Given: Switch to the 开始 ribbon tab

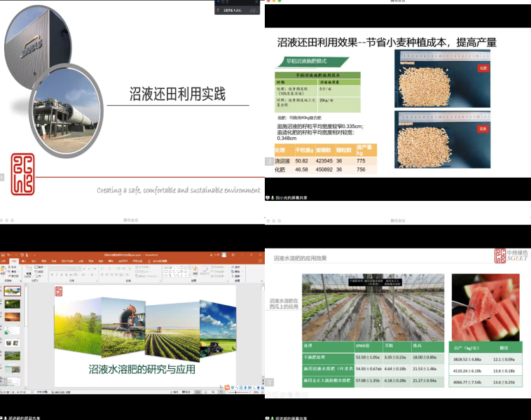Looking at the screenshot, I should pos(14,261).
